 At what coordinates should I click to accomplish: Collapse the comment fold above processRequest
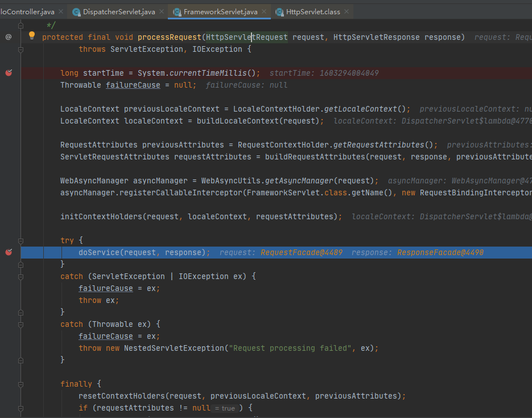point(21,25)
